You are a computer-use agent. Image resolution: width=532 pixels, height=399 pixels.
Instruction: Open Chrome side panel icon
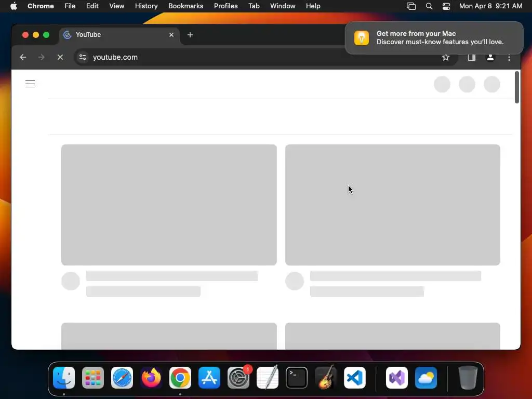(x=471, y=57)
